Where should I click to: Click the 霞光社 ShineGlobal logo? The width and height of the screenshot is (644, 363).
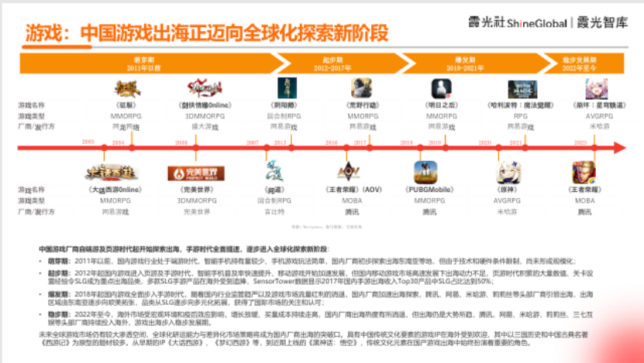coord(518,22)
